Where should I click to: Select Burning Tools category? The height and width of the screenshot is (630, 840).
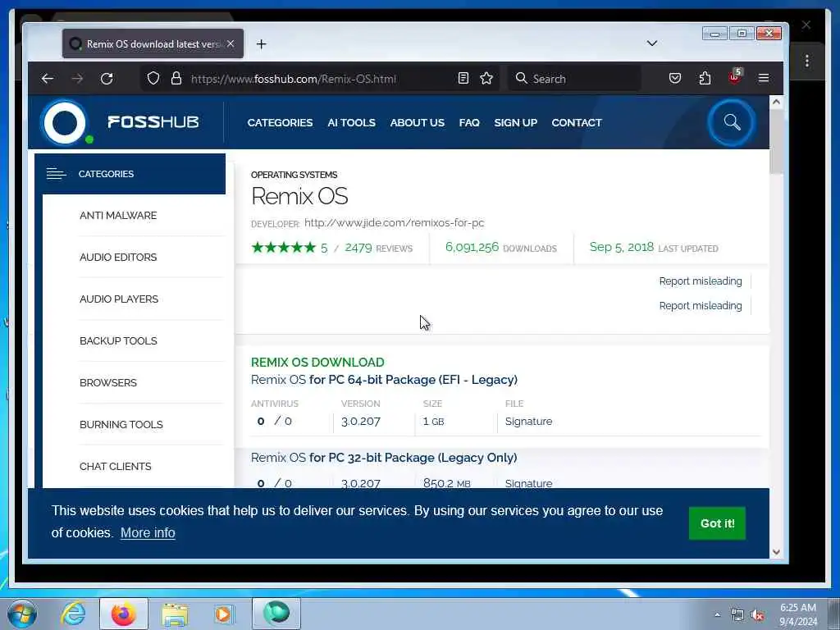[121, 424]
